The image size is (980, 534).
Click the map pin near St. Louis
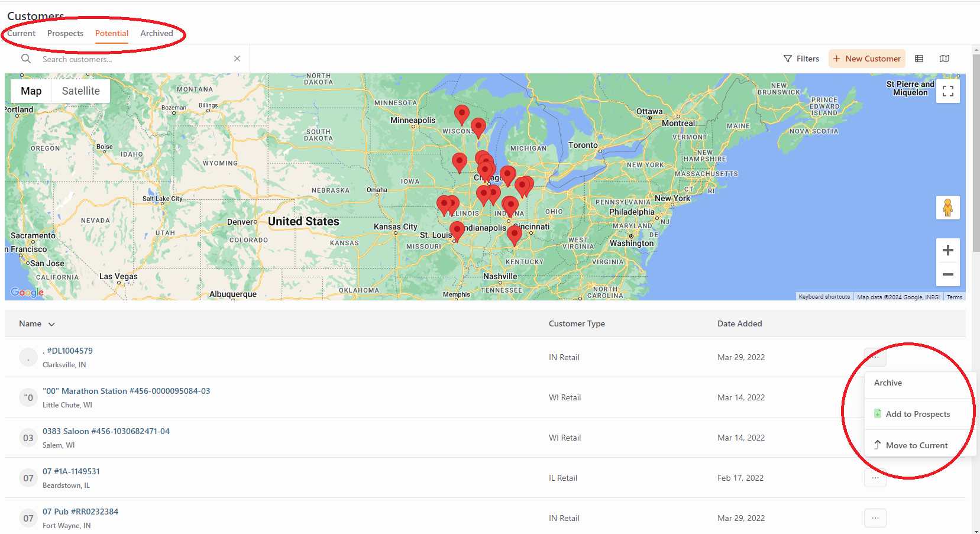457,231
